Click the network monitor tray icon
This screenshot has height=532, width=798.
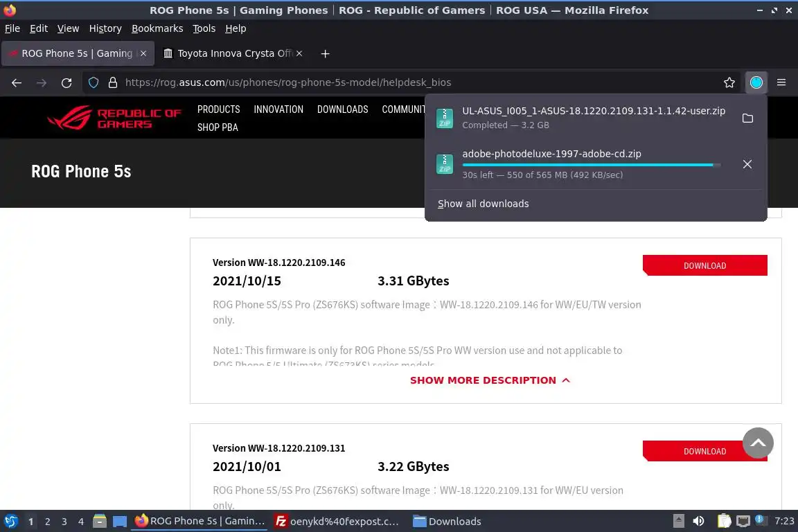pyautogui.click(x=743, y=522)
